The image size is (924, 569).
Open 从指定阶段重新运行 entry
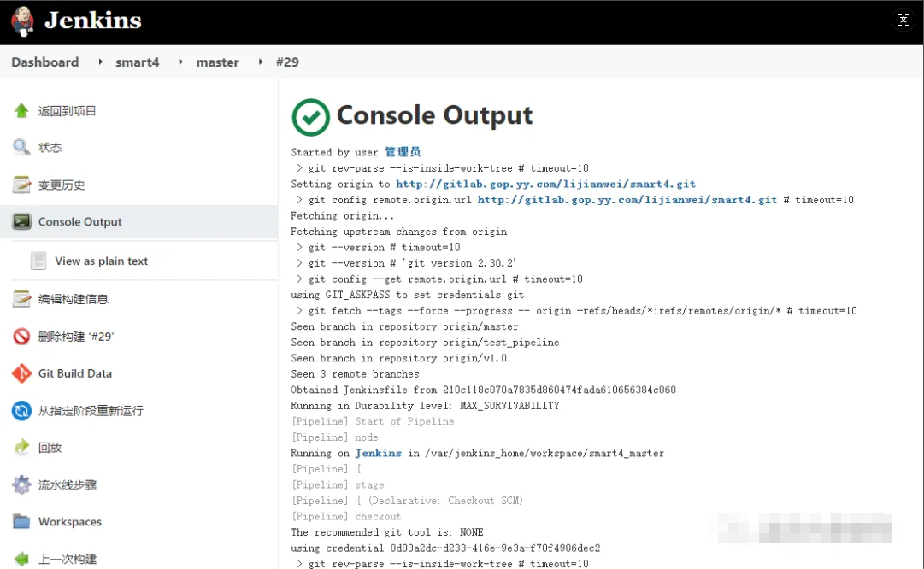tap(91, 411)
